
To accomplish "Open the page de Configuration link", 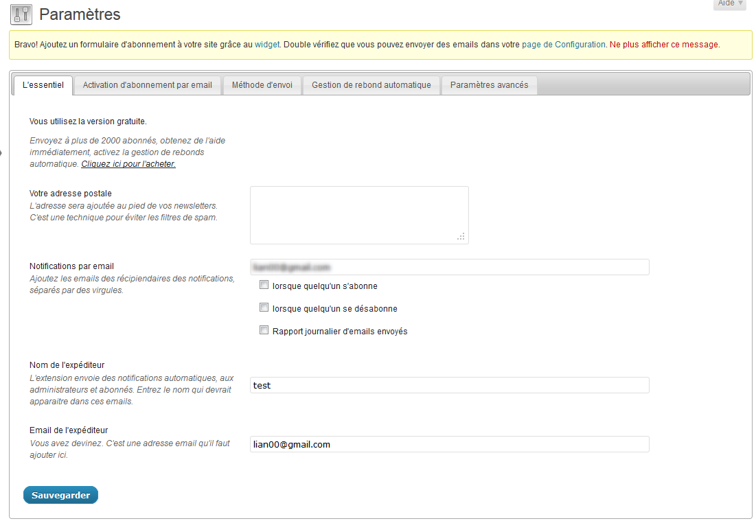I will coord(563,45).
